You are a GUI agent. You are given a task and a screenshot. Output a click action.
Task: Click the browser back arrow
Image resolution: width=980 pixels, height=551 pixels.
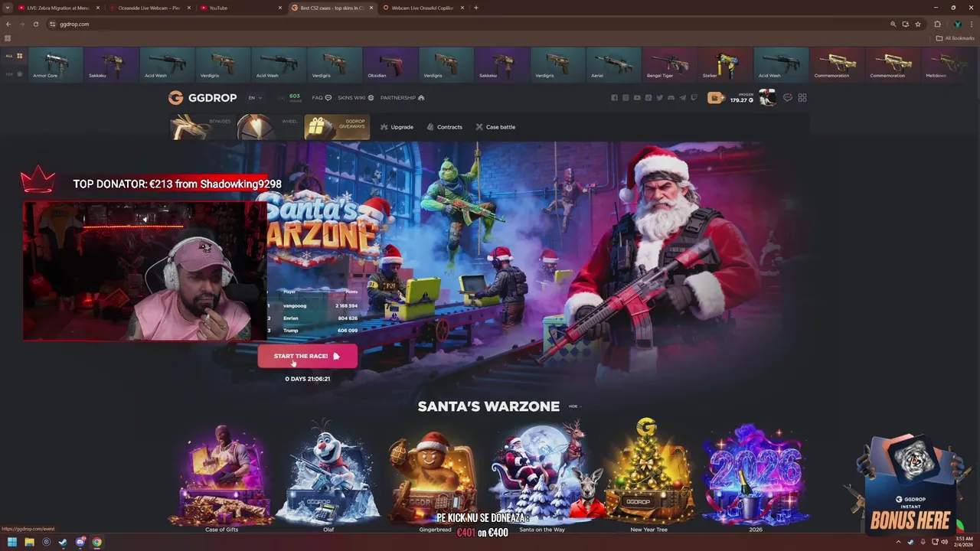[8, 24]
